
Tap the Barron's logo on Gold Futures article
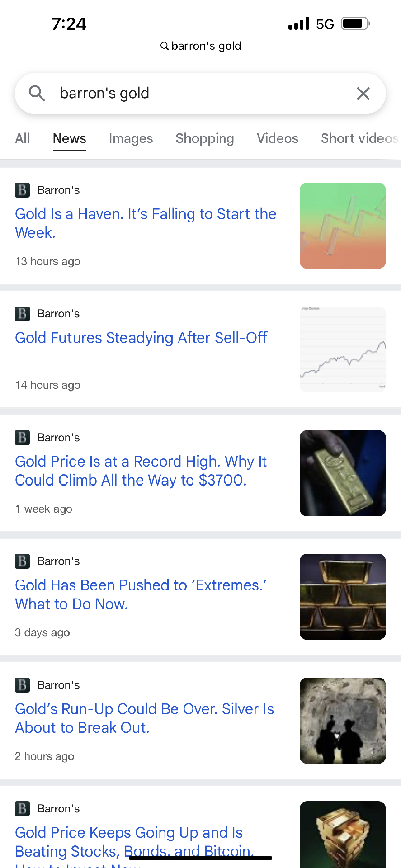tap(22, 314)
